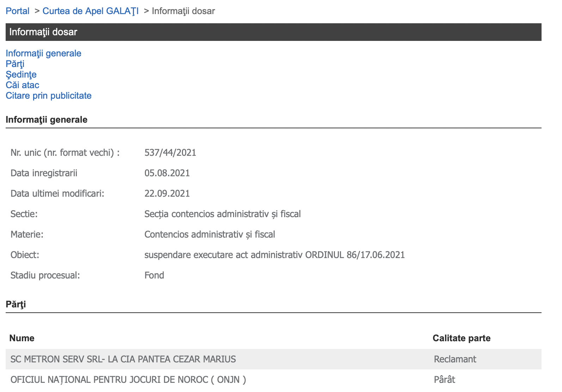The image size is (562, 392).
Task: Click the 'Materie:' label
Action: coord(27,234)
